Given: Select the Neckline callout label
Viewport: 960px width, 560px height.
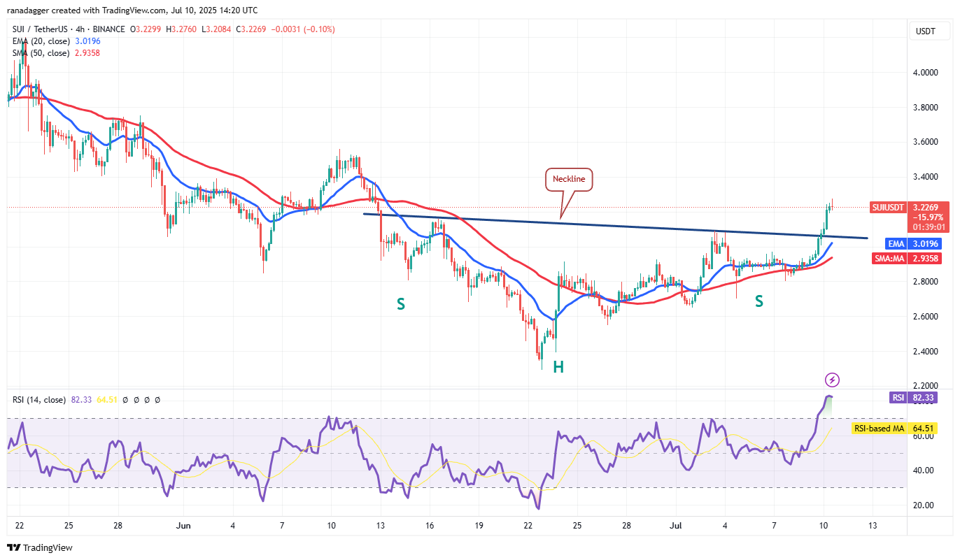Looking at the screenshot, I should [570, 179].
